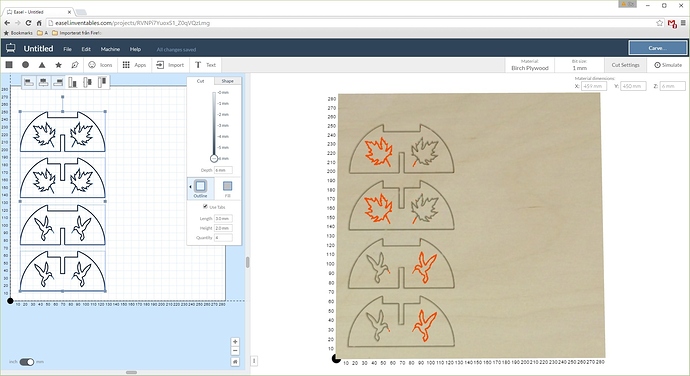Click the Depth value field
This screenshot has width=690, height=376.
[x=223, y=170]
